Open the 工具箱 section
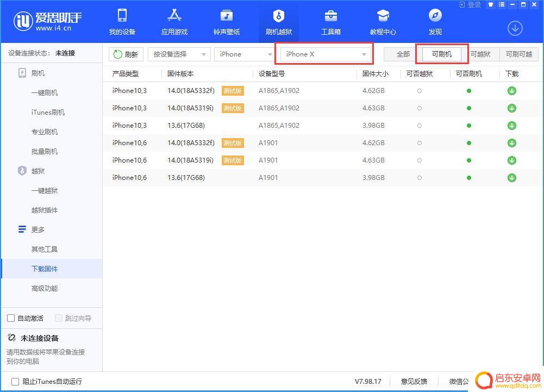This screenshot has width=544, height=392. point(330,22)
